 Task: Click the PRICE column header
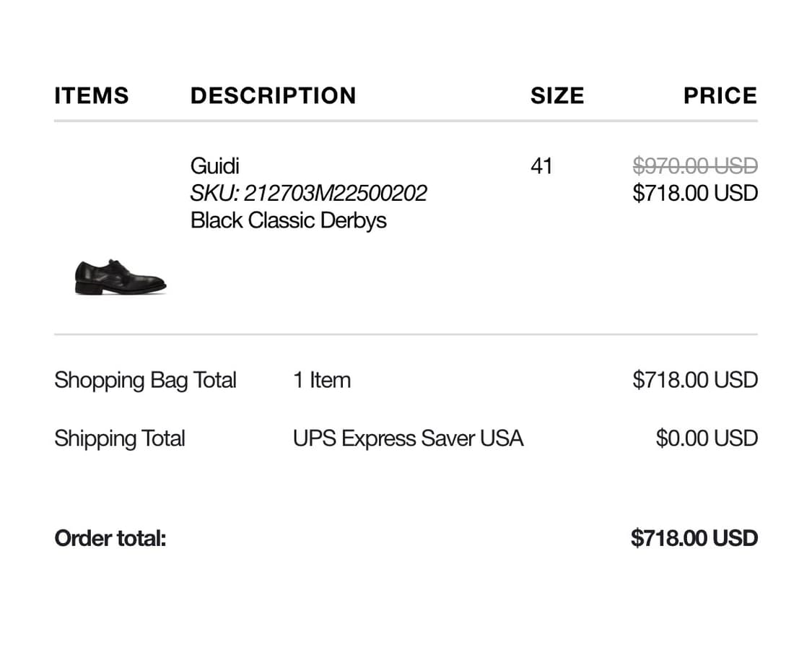pos(720,95)
